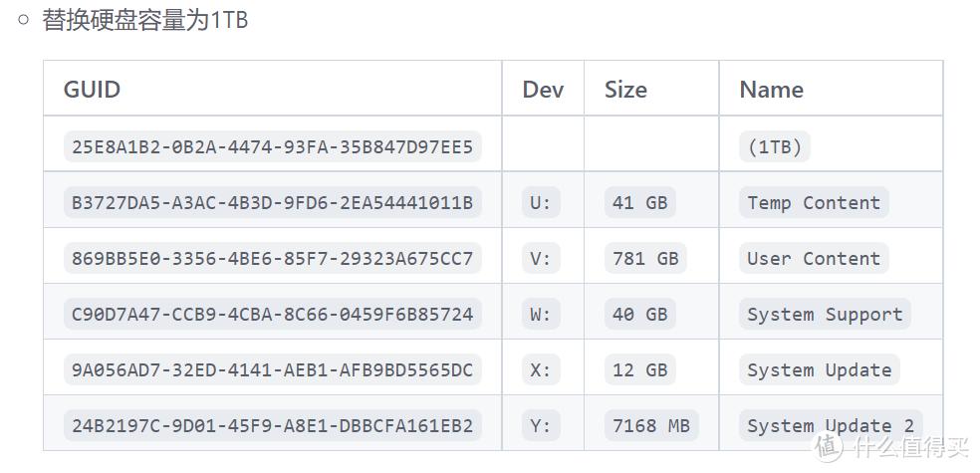This screenshot has width=980, height=473.
Task: Click the System Support name cell
Action: point(825,315)
